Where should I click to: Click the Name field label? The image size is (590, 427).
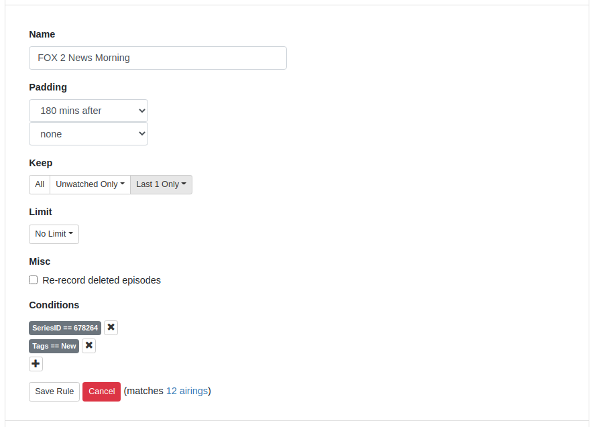click(x=42, y=34)
